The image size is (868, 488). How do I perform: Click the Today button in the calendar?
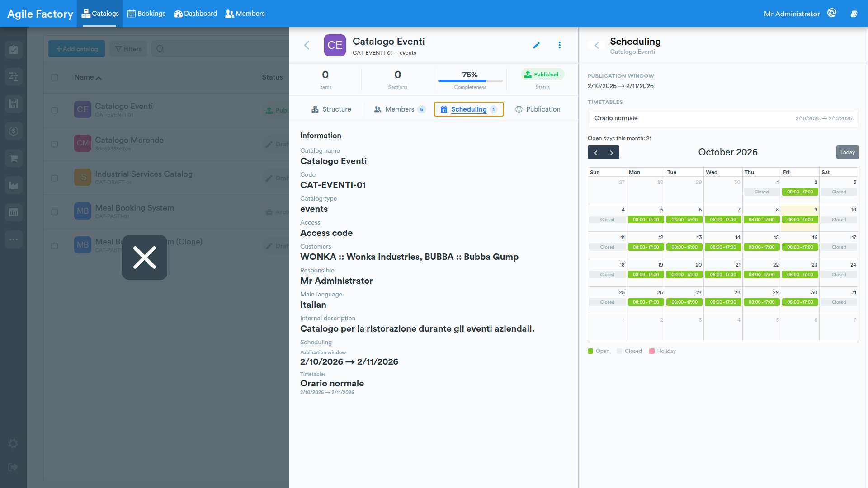847,152
